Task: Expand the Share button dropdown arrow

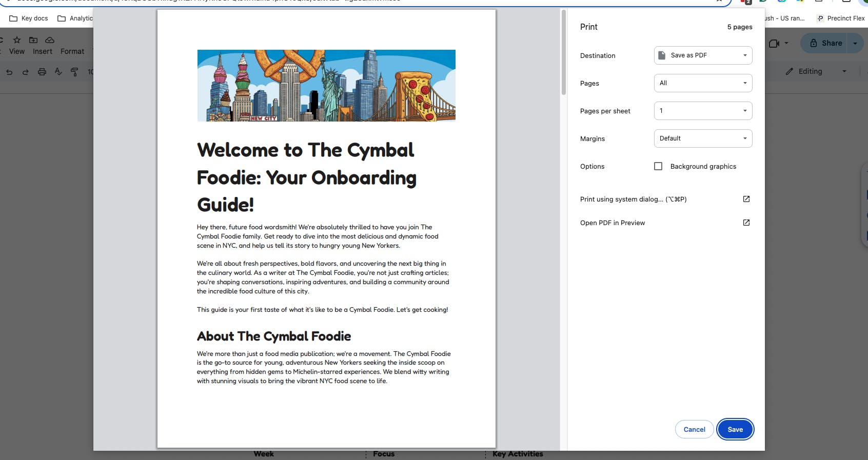Action: [855, 44]
